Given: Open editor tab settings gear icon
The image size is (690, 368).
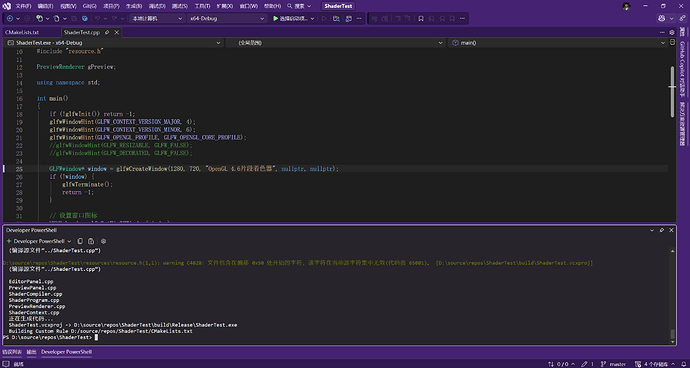Looking at the screenshot, I should tap(672, 33).
